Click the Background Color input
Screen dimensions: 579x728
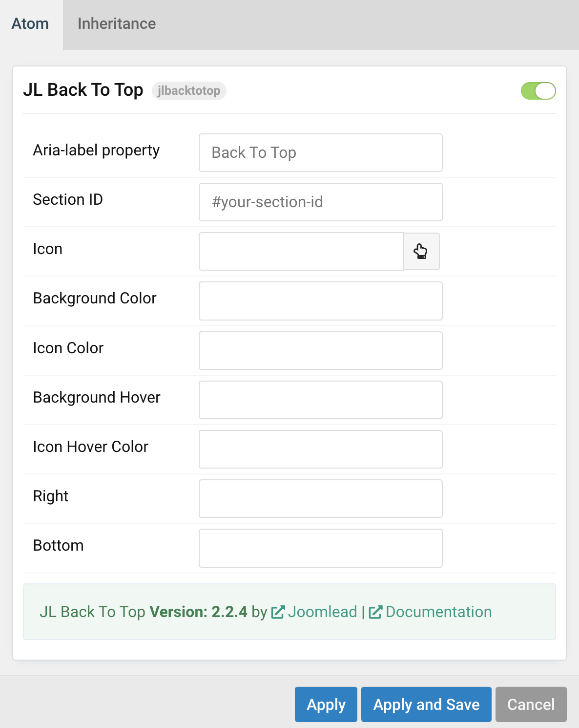320,300
